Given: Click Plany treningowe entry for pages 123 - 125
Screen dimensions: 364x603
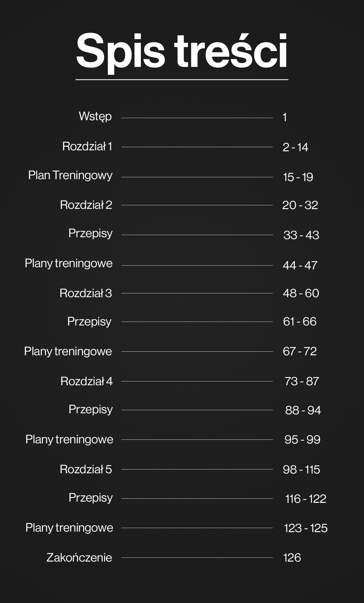Looking at the screenshot, I should click(x=69, y=528).
